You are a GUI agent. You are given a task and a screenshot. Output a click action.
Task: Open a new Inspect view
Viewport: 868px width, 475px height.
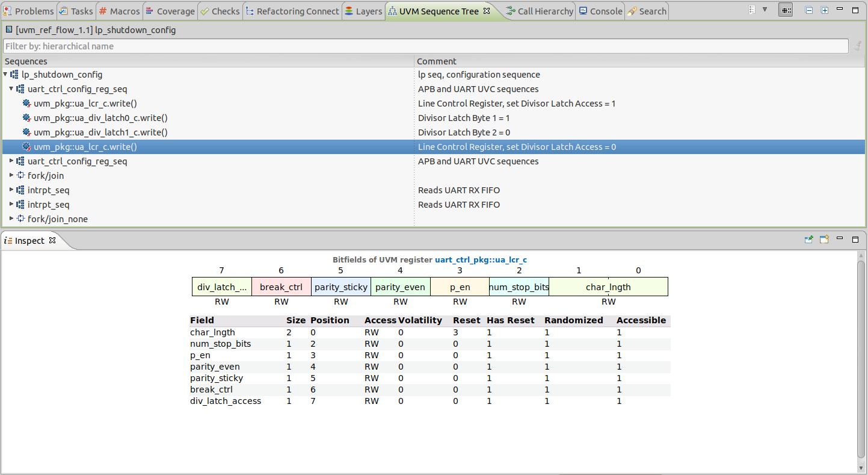click(x=825, y=240)
